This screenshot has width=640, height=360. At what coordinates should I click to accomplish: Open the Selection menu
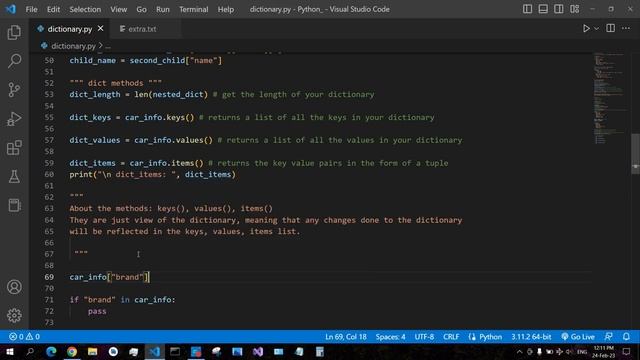tap(85, 9)
